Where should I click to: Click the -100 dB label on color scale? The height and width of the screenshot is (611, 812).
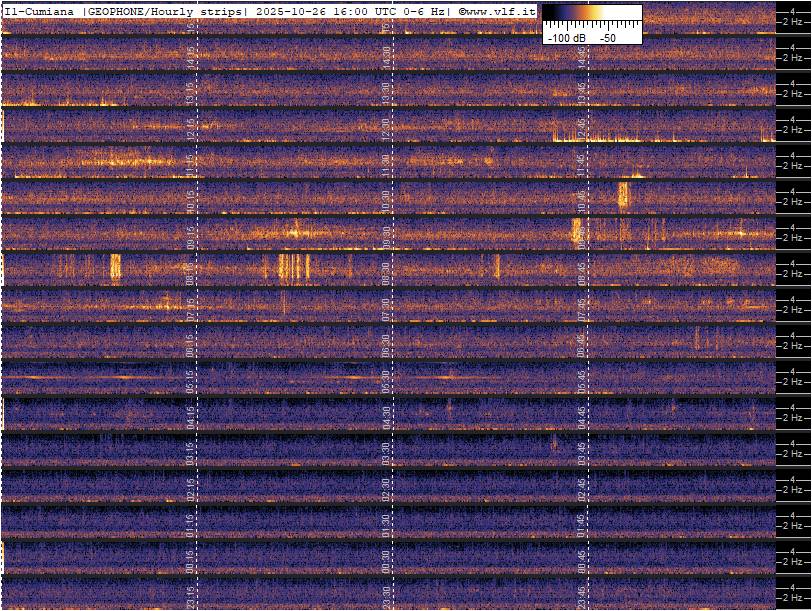566,37
